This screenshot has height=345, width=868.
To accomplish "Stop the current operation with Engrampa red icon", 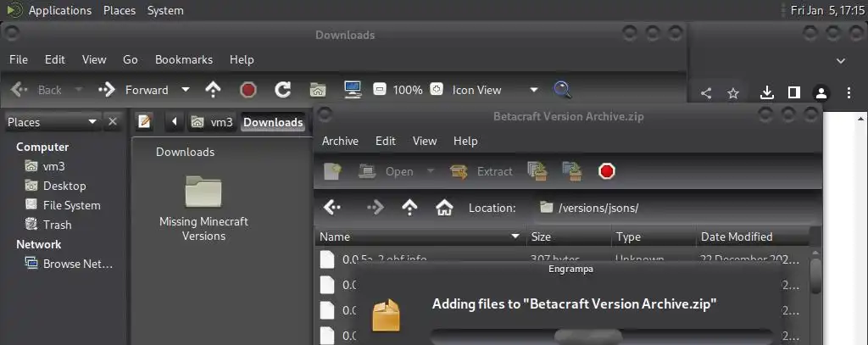I will point(607,171).
